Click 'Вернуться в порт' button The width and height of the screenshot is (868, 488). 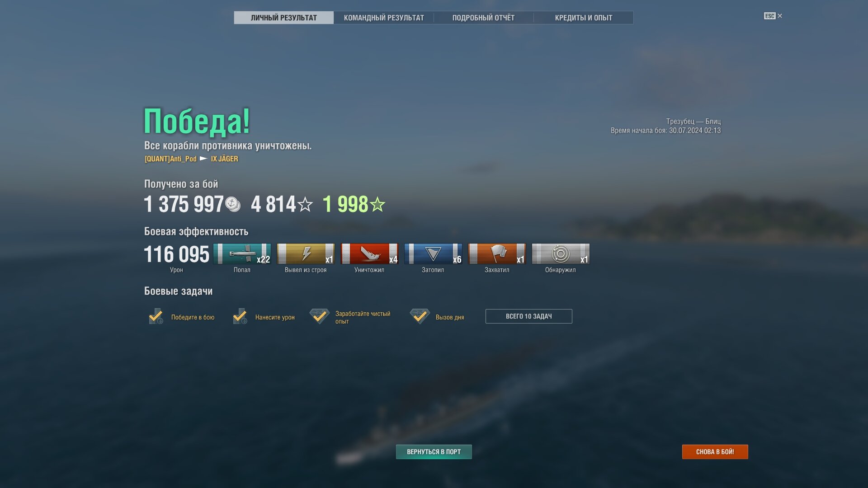click(x=434, y=452)
